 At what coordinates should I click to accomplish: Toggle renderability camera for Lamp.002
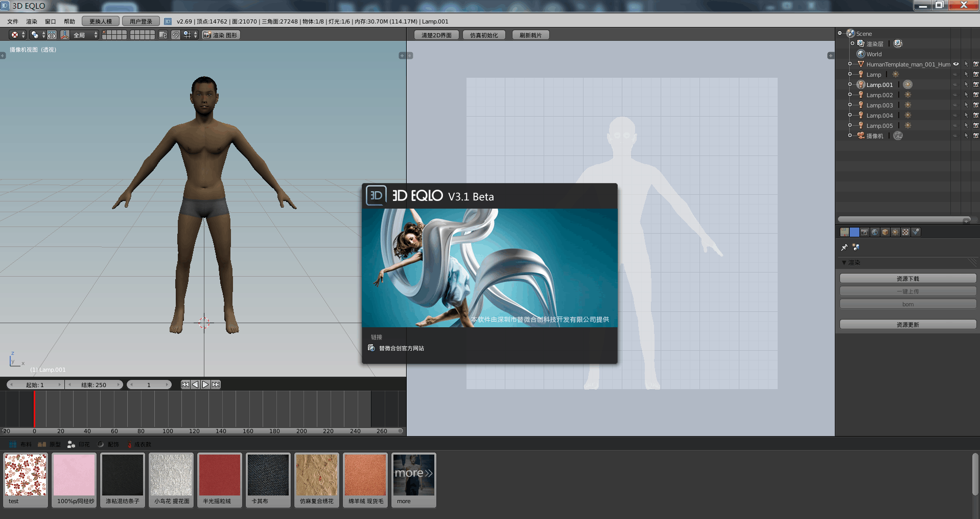coord(975,95)
